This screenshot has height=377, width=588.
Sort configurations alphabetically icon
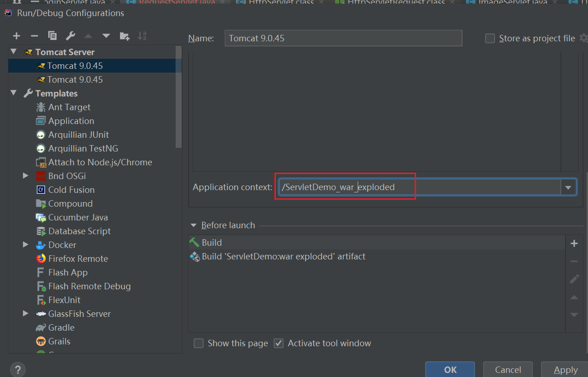pyautogui.click(x=142, y=36)
